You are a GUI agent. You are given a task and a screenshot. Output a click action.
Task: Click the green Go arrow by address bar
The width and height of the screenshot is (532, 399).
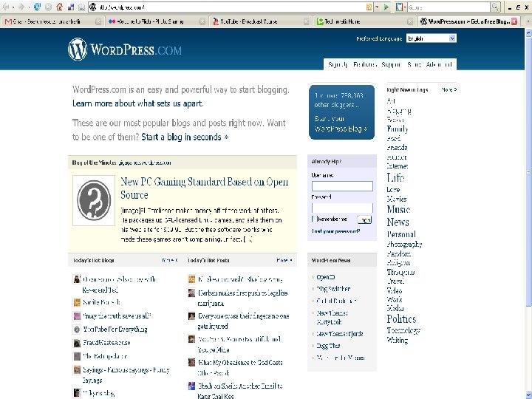point(386,7)
